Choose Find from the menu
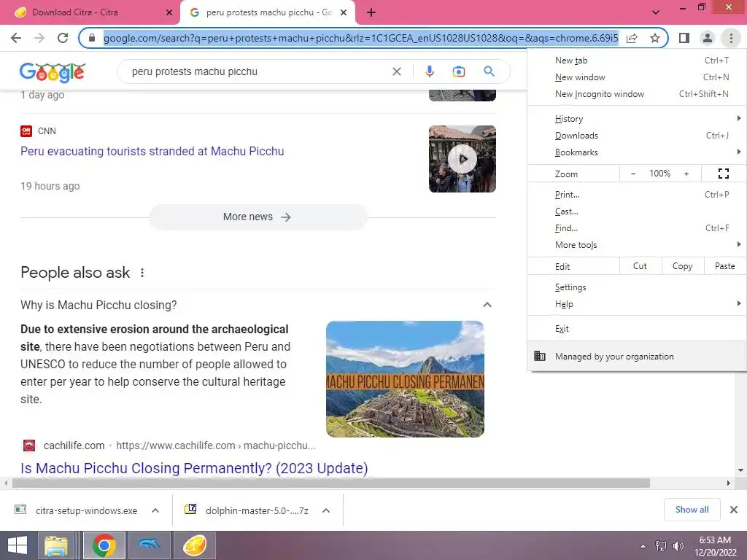747x560 pixels. click(x=636, y=228)
